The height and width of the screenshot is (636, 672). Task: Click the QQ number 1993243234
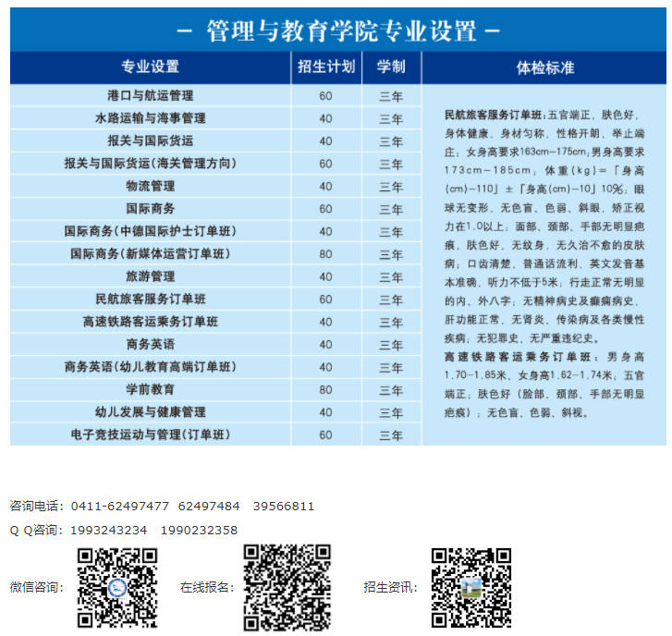point(108,531)
